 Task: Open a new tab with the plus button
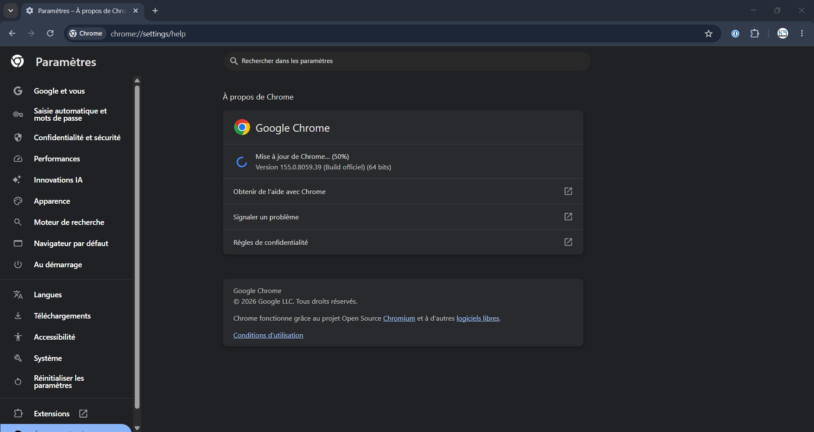[155, 10]
